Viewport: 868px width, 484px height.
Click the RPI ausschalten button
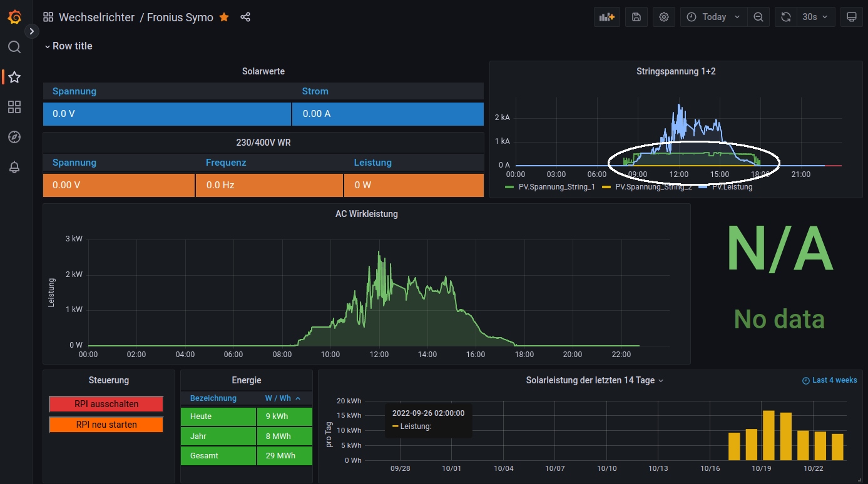(106, 404)
